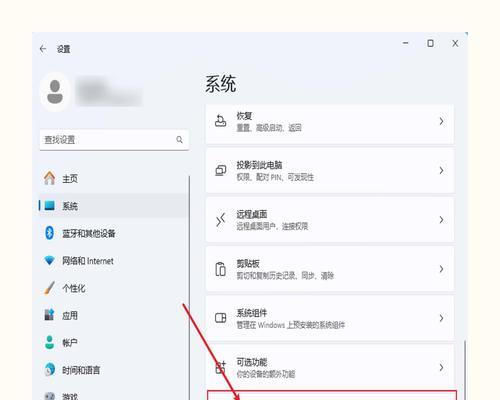
Task: Expand the 恢复 row chevron
Action: click(x=441, y=121)
